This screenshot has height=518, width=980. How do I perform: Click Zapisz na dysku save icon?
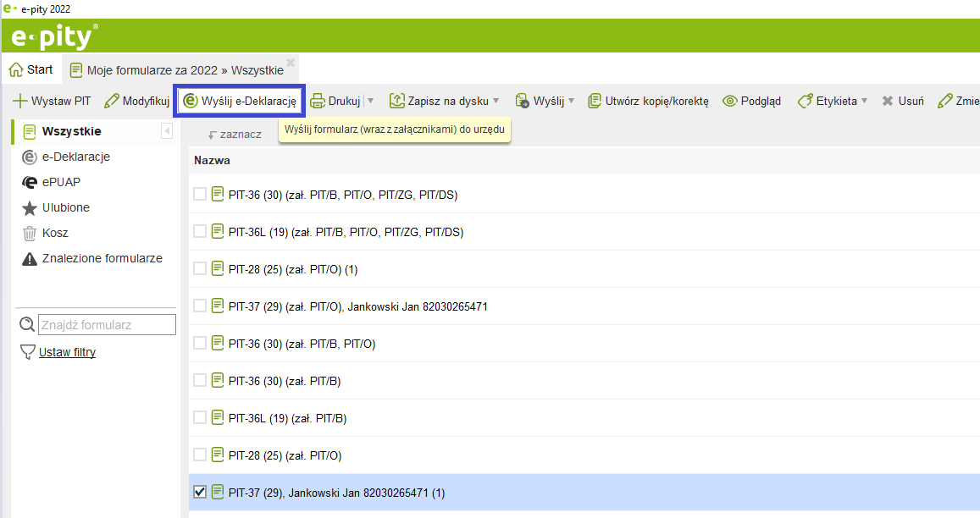(397, 101)
